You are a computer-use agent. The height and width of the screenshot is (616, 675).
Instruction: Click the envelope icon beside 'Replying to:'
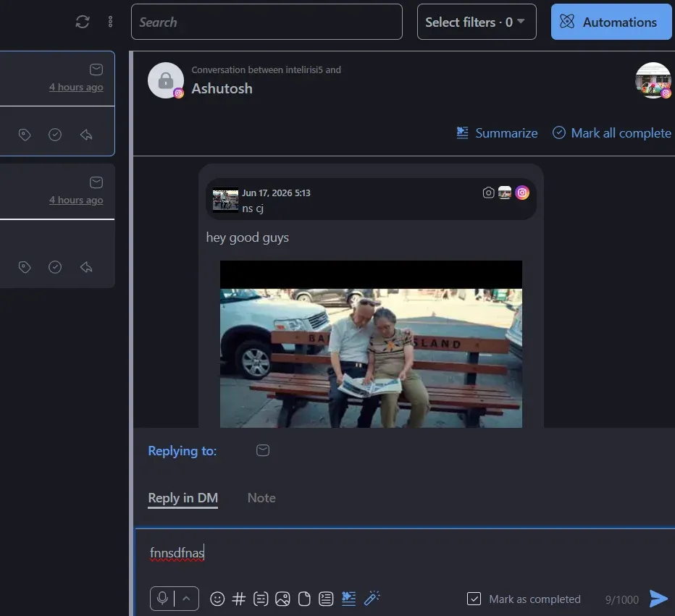point(263,450)
